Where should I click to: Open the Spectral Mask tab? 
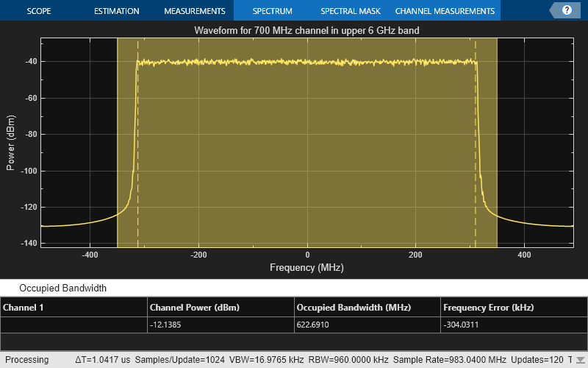tap(349, 11)
